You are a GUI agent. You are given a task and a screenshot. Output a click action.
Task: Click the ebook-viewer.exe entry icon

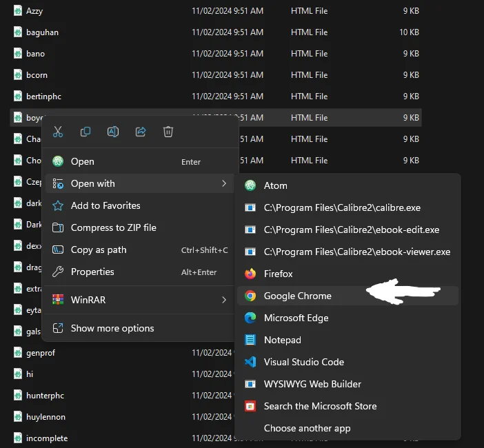pyautogui.click(x=250, y=252)
